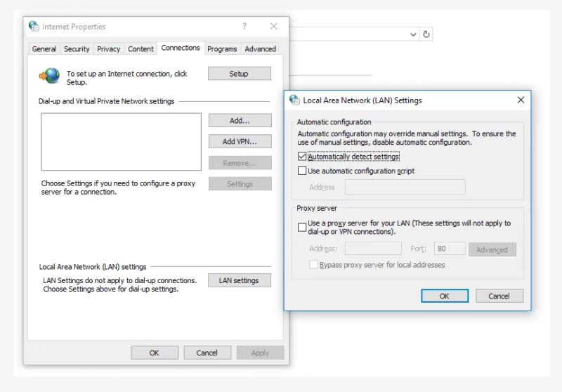562x392 pixels.
Task: Click the Setup button
Action: (x=240, y=74)
